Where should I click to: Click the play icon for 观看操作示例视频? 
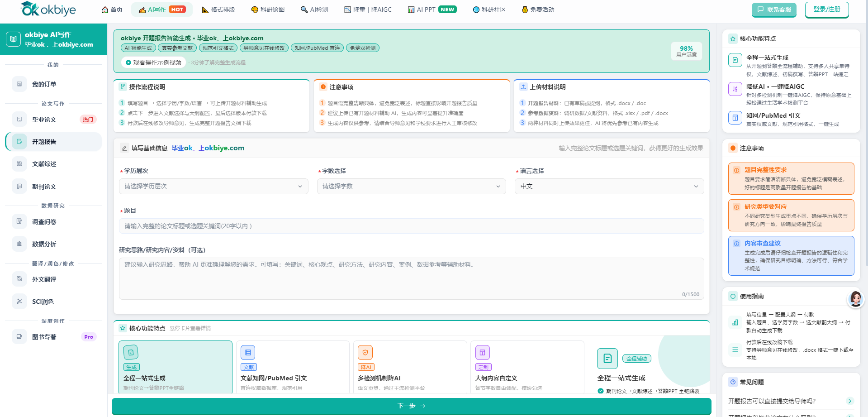128,62
